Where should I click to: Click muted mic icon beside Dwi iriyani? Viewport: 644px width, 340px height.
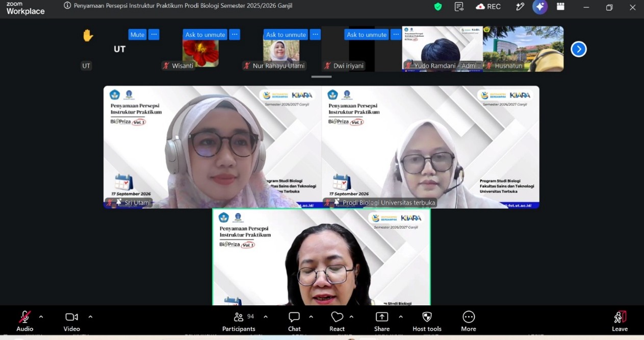coord(328,66)
